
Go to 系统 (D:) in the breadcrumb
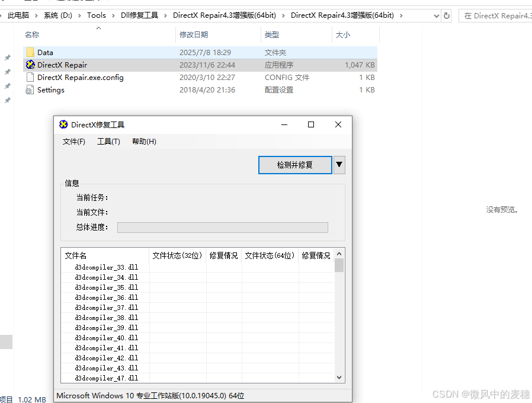tap(58, 15)
